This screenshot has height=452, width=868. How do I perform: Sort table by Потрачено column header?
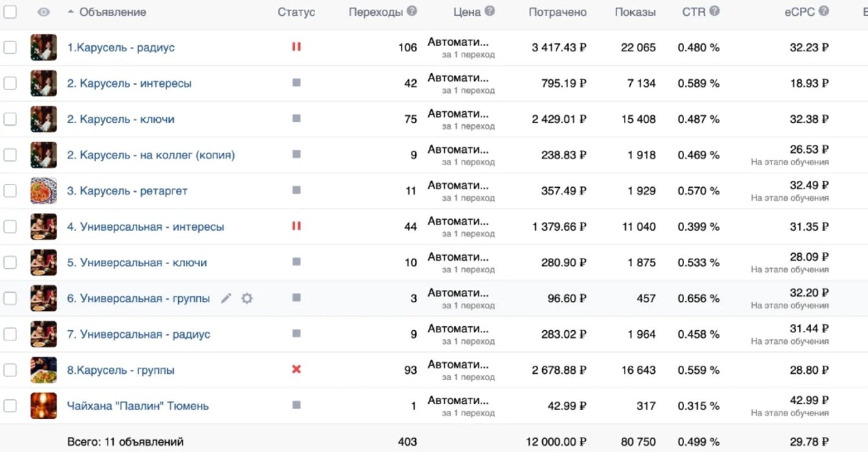pyautogui.click(x=558, y=12)
